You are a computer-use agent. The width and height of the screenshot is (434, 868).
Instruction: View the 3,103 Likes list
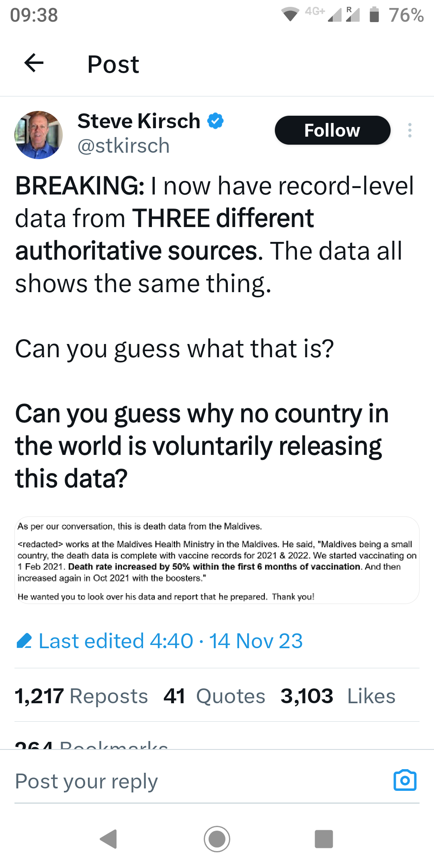(338, 696)
